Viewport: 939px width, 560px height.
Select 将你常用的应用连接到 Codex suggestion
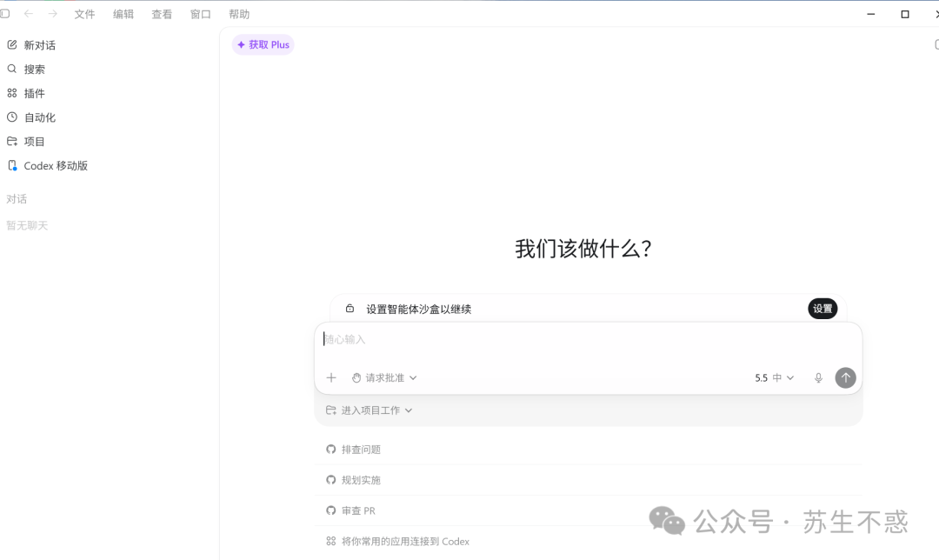[x=588, y=541]
